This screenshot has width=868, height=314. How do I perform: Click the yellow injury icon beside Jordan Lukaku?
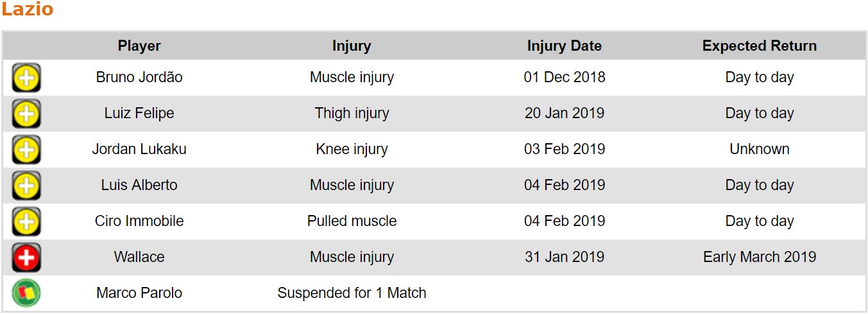click(26, 150)
